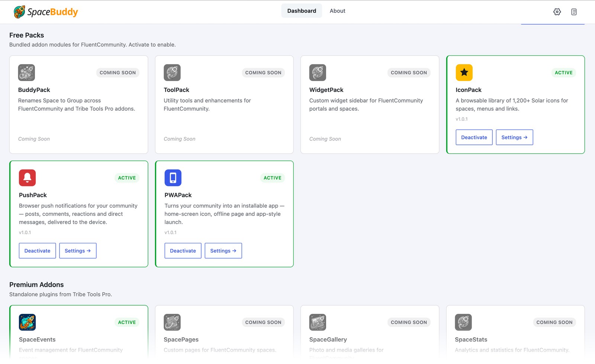Viewport: 595px width, 364px height.
Task: Click the IconPack Active badge
Action: pos(564,73)
